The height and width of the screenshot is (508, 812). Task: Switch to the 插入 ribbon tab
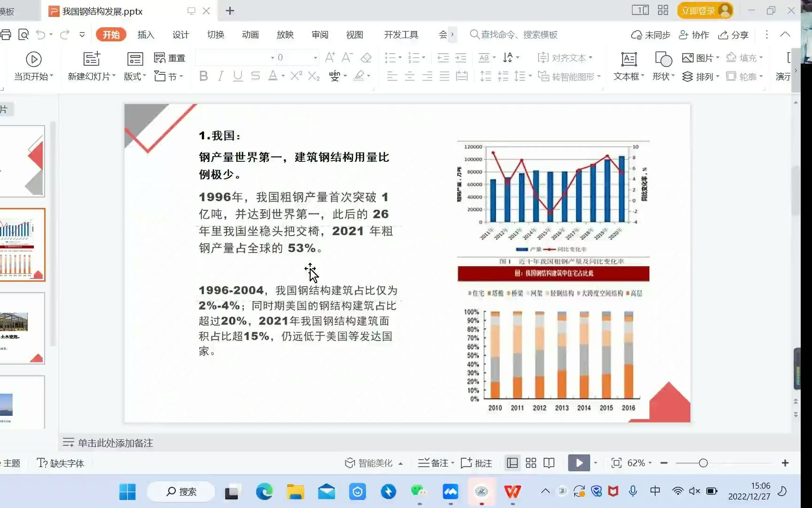click(146, 34)
